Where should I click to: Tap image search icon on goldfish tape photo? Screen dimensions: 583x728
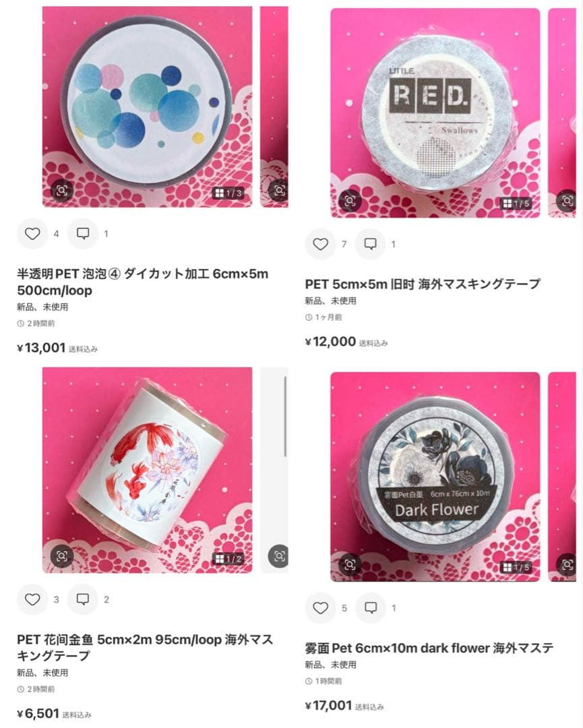click(62, 556)
